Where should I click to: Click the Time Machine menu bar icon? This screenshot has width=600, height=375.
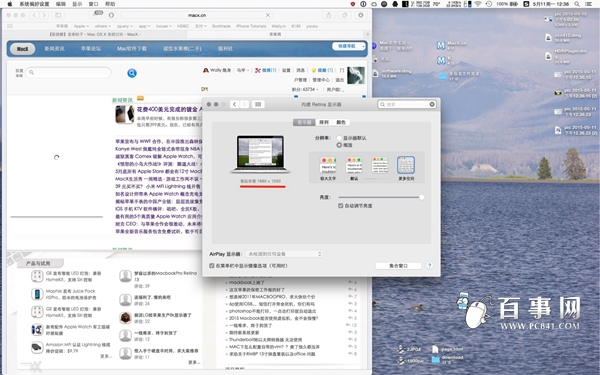(489, 4)
